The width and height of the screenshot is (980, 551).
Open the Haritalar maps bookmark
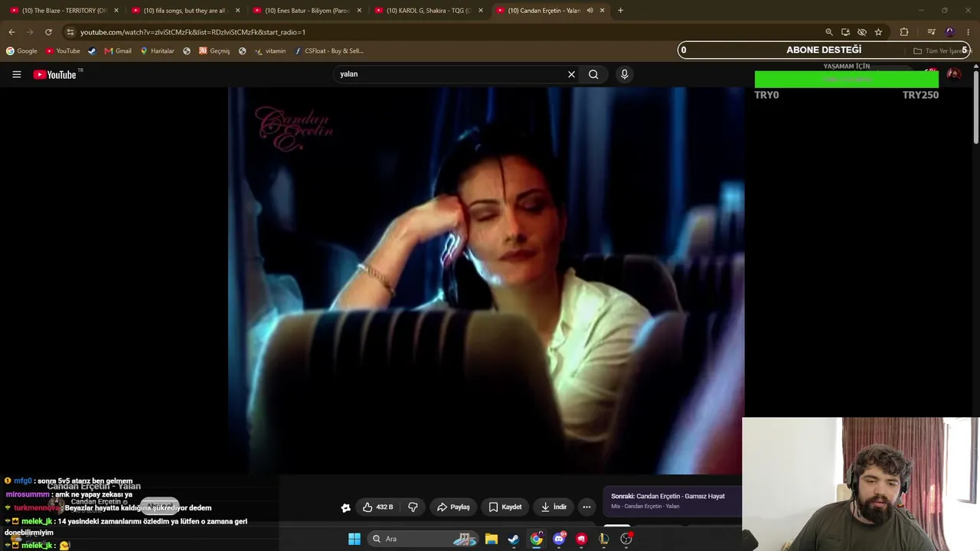[157, 51]
